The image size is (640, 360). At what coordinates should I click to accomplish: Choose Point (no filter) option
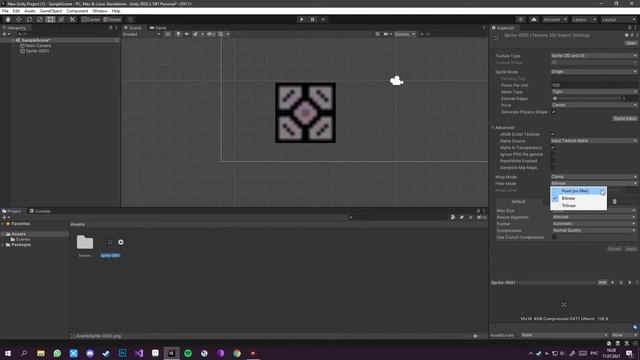[578, 191]
